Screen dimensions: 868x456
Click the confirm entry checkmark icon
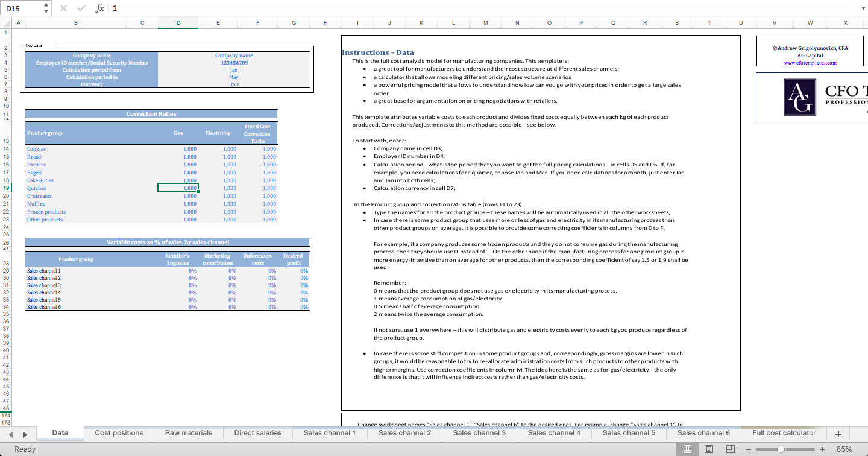83,8
